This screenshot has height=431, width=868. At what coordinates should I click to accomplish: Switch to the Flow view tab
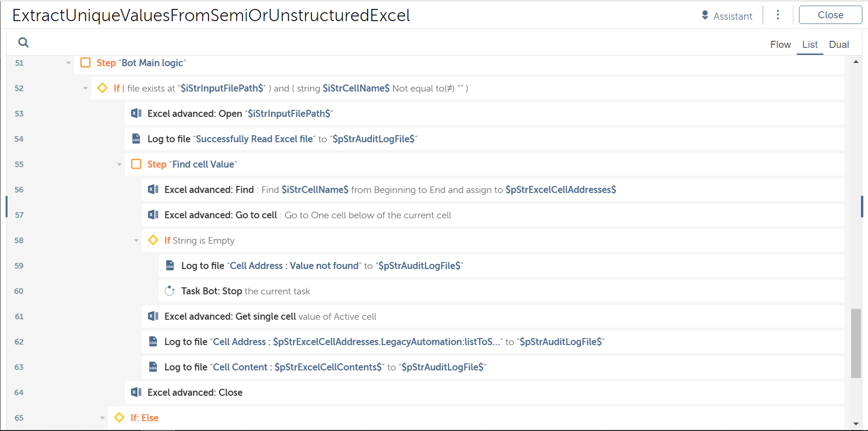point(780,45)
